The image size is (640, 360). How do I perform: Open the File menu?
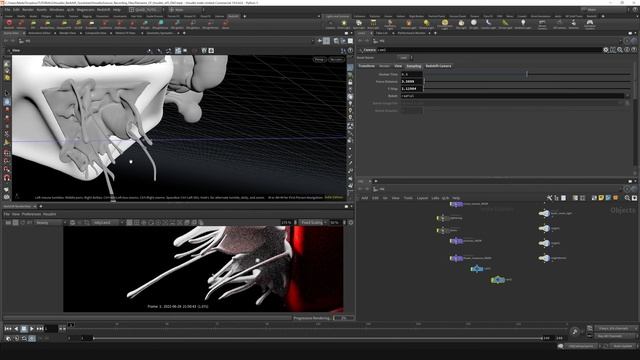point(7,9)
